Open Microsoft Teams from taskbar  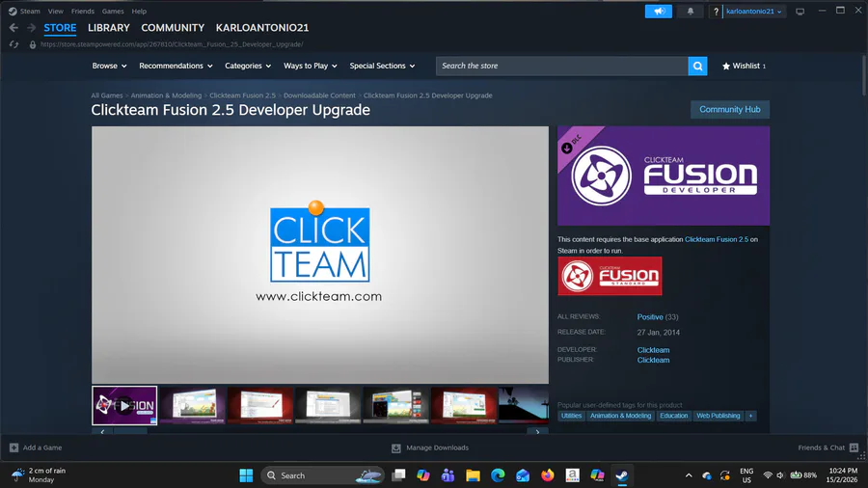pyautogui.click(x=448, y=475)
